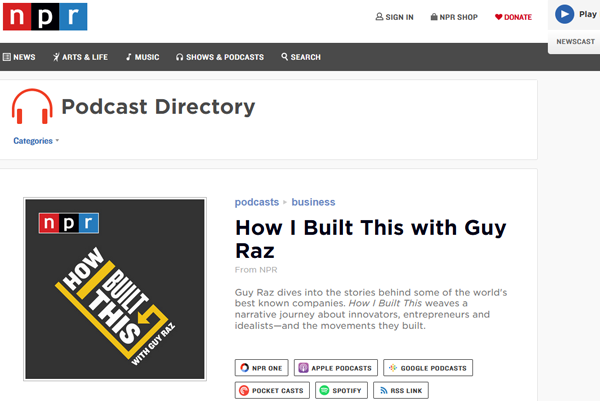
Task: Click the Pocket Casts red icon
Action: [x=244, y=390]
